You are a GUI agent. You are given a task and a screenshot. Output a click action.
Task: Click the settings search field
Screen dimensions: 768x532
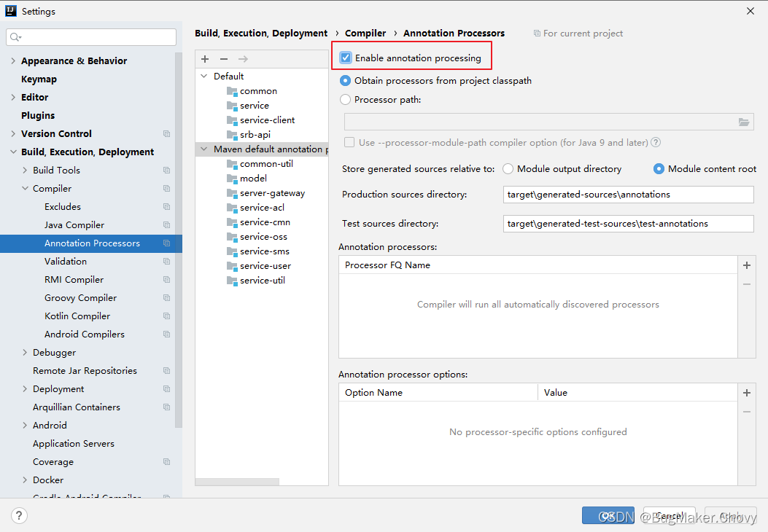point(91,37)
